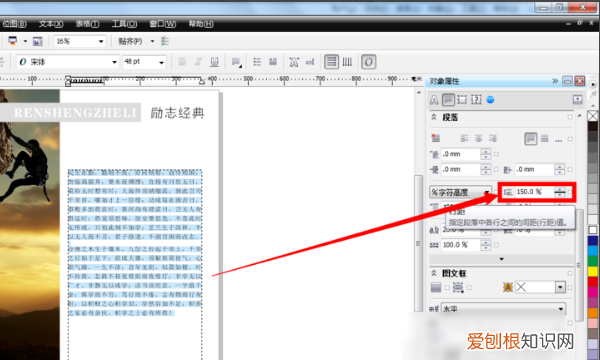Open the text alignment flyout
Viewport: 600px width, 360px height.
pos(236,62)
